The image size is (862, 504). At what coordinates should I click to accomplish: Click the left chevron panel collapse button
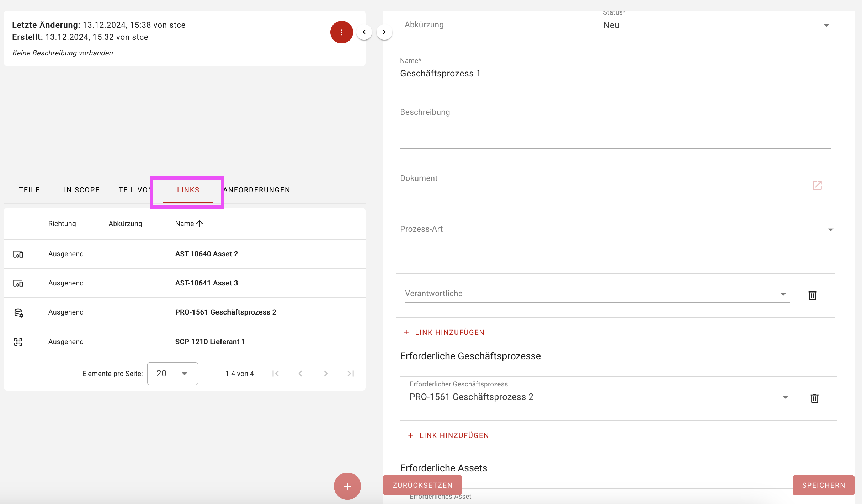coord(364,32)
